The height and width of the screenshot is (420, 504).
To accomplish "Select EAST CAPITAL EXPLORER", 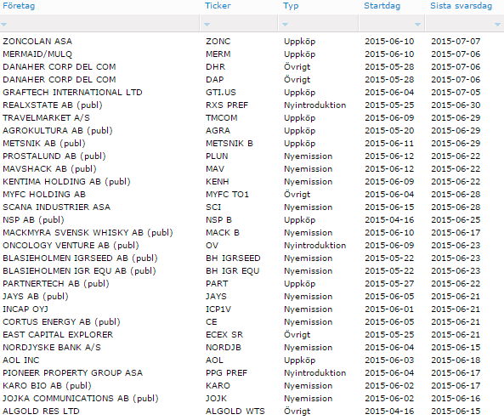I will click(x=58, y=335).
